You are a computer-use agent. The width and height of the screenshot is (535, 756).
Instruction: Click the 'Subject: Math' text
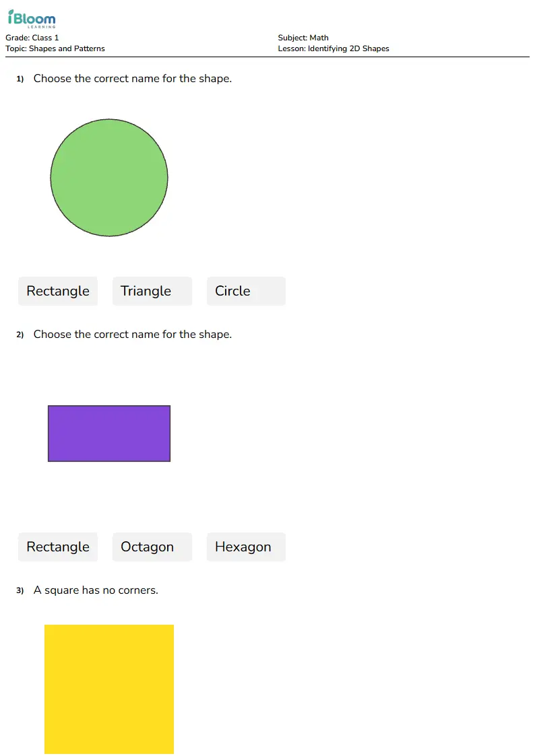point(303,38)
